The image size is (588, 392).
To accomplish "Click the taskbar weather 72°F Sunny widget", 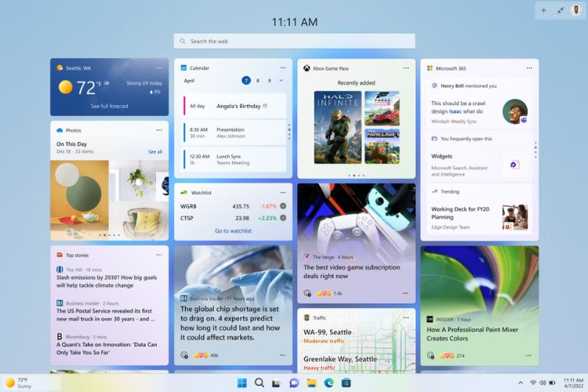I will [19, 383].
